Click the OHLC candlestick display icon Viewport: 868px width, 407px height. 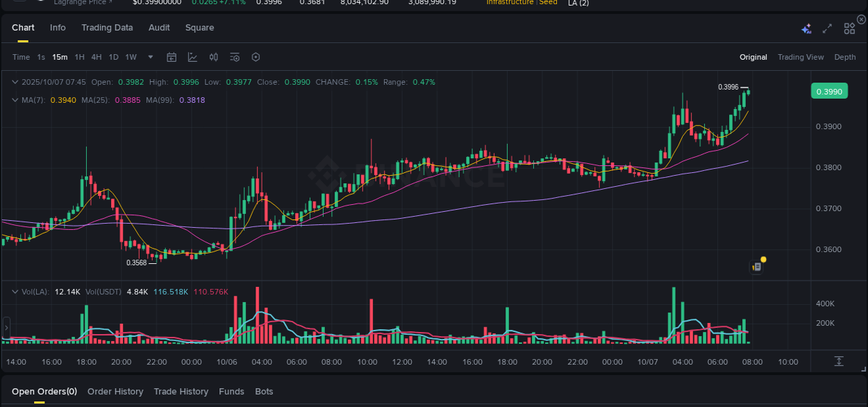214,57
